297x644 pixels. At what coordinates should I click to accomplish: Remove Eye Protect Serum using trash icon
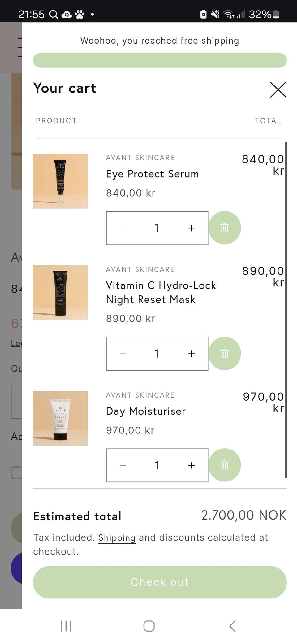tap(225, 228)
